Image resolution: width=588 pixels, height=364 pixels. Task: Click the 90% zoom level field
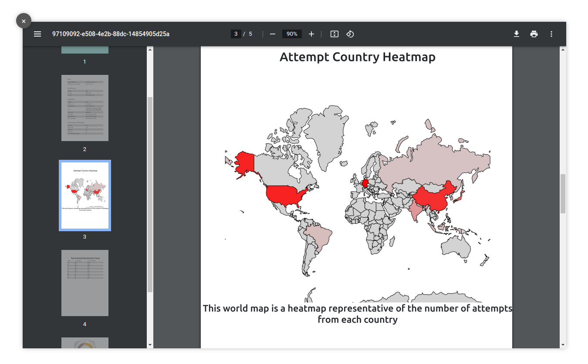[x=292, y=34]
